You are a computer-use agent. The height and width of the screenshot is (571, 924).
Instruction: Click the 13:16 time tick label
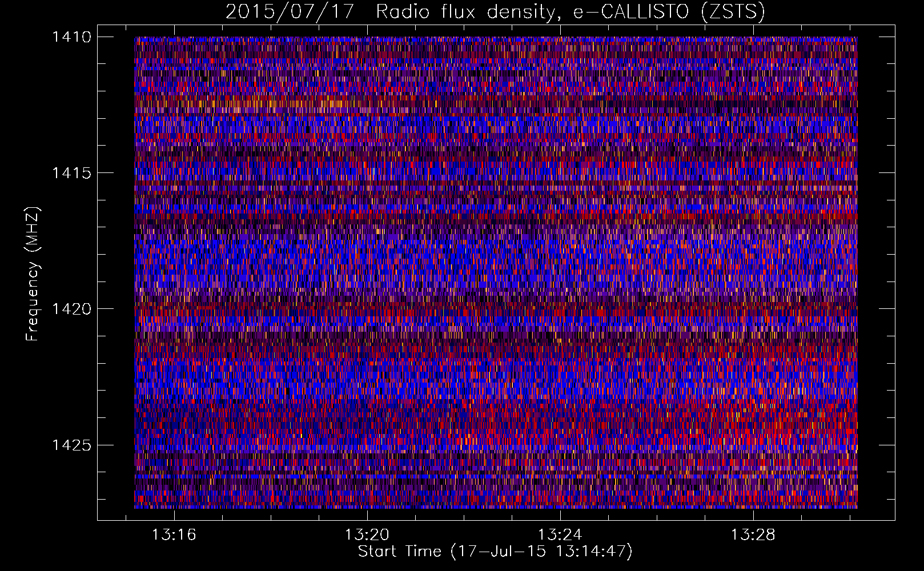pyautogui.click(x=174, y=534)
